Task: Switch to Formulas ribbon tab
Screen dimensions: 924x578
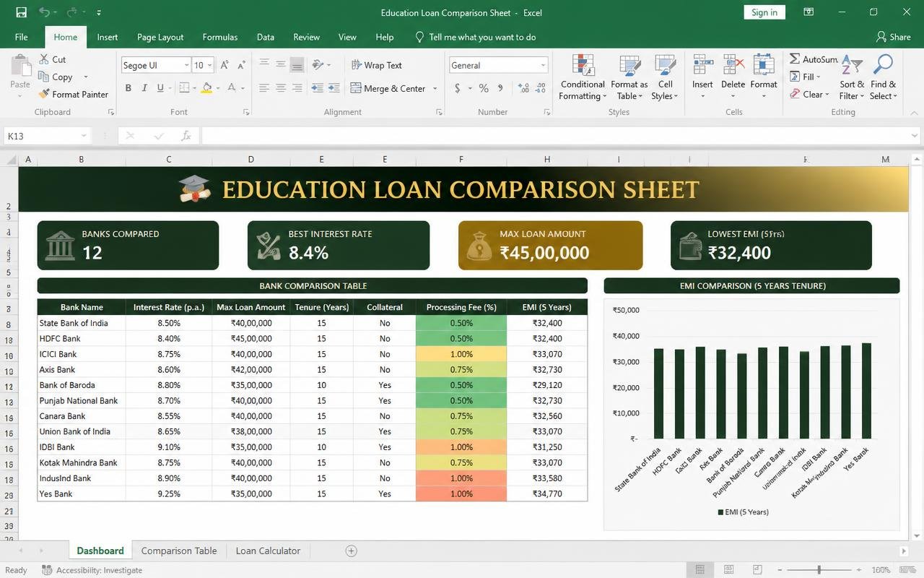Action: (x=220, y=37)
